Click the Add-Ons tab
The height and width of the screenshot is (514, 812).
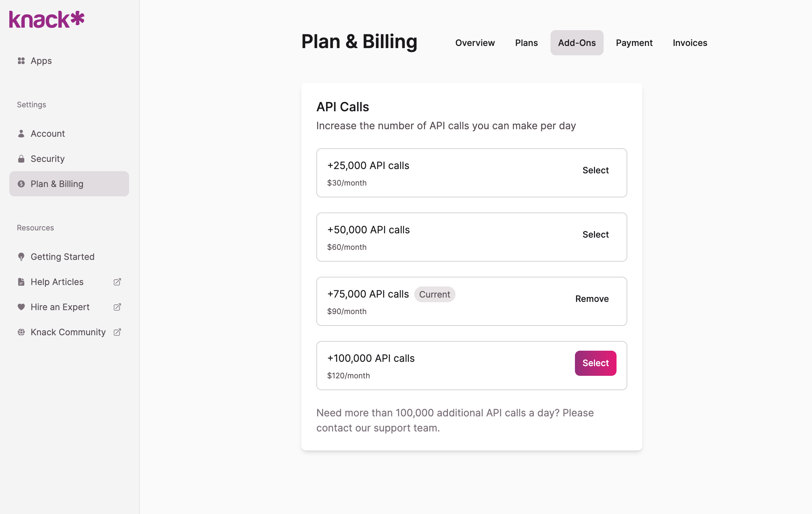tap(577, 43)
